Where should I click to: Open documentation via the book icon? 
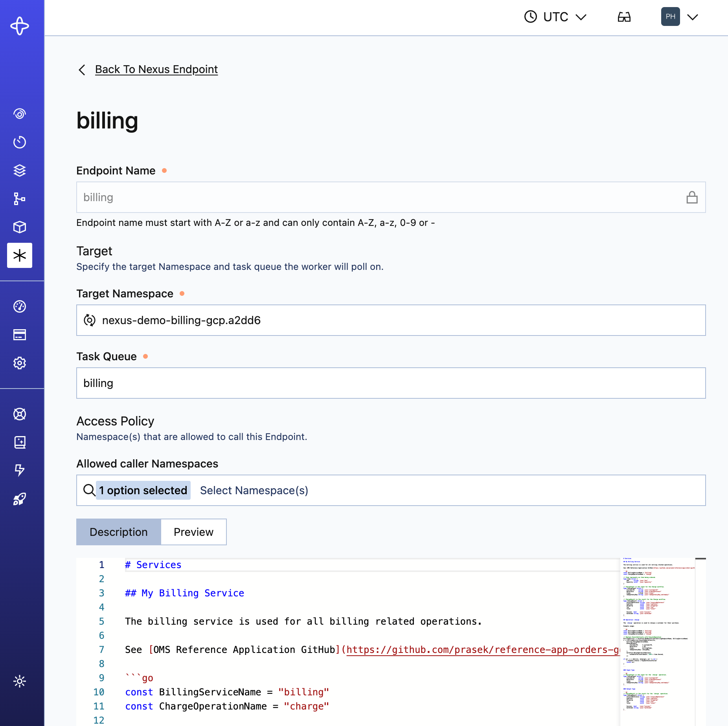coord(19,442)
